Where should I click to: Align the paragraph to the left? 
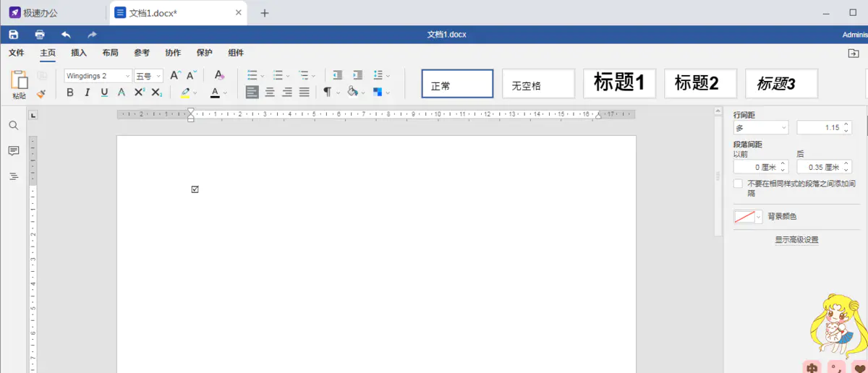(252, 93)
